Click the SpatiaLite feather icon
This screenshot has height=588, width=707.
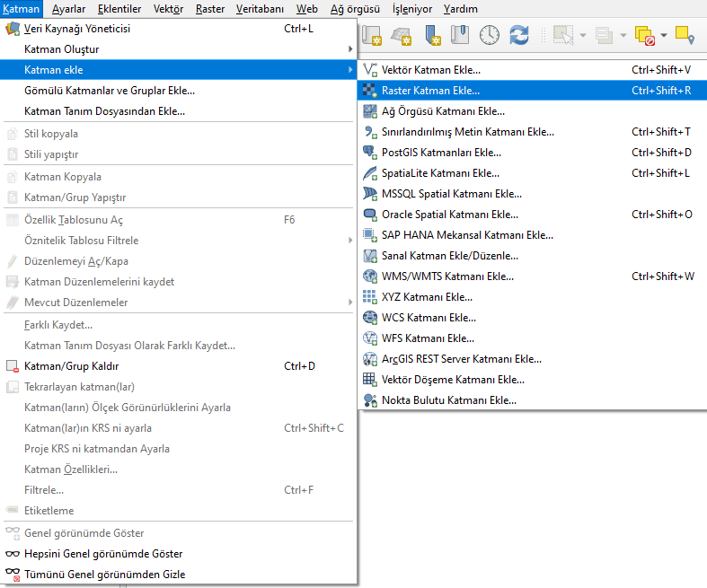pyautogui.click(x=370, y=173)
